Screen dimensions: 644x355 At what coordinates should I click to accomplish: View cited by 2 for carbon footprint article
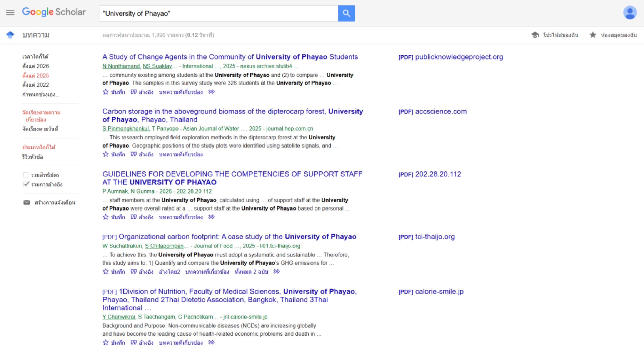coord(170,272)
